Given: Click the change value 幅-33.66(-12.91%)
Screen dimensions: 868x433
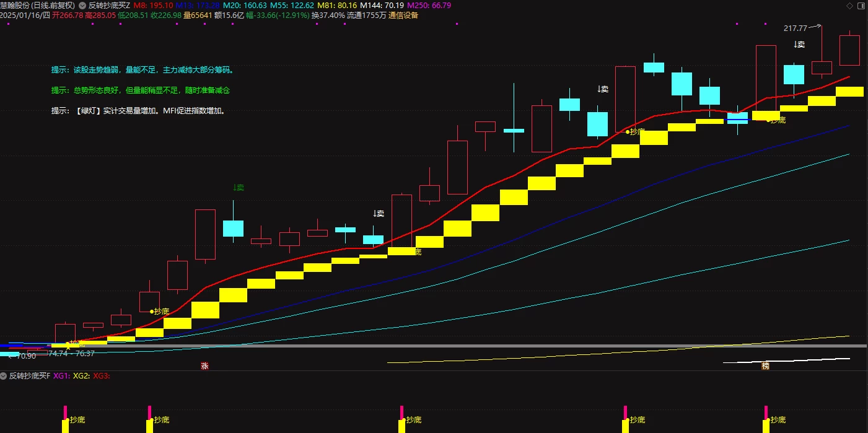Looking at the screenshot, I should click(x=278, y=15).
